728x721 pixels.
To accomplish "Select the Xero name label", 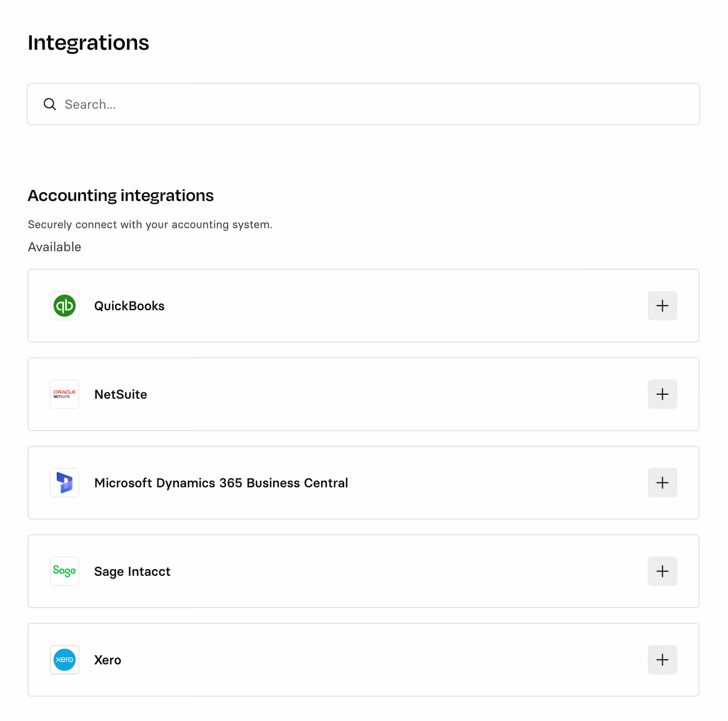I will tap(108, 660).
